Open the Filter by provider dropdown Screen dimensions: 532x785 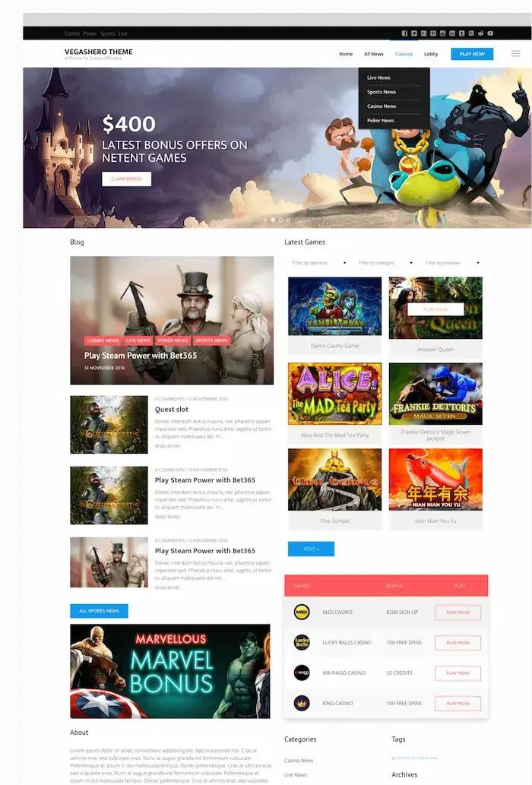(x=452, y=263)
